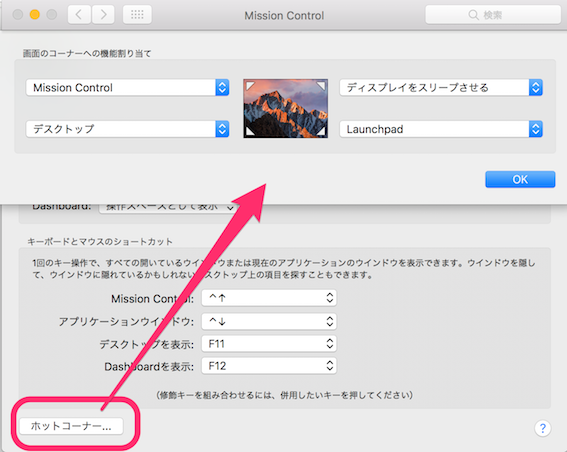Open Mission Control shortcut ^↑ dropdown

tap(269, 298)
